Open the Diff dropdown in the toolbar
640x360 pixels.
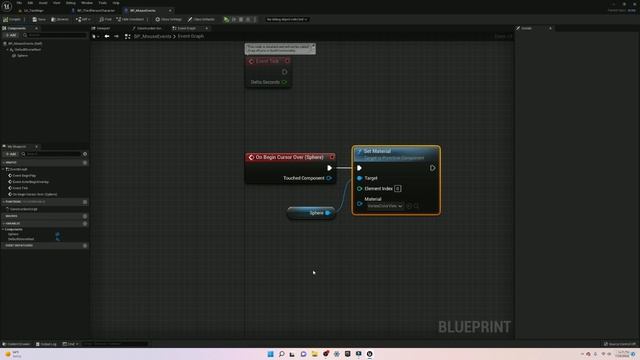tap(83, 19)
